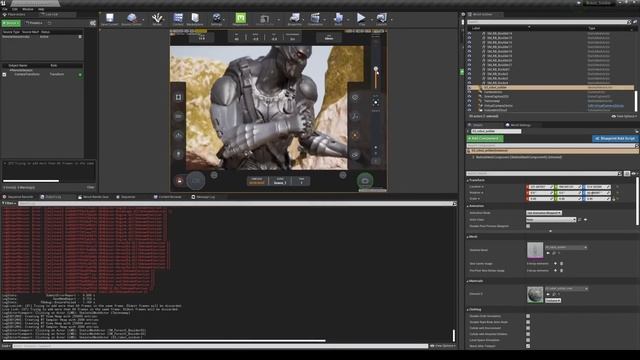Click the Edit VirtualCameraDevice link
Screen dimensions: 640x360
(606, 106)
